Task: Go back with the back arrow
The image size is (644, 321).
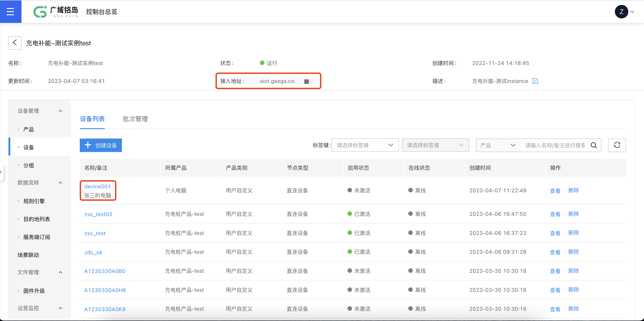Action: click(x=15, y=43)
